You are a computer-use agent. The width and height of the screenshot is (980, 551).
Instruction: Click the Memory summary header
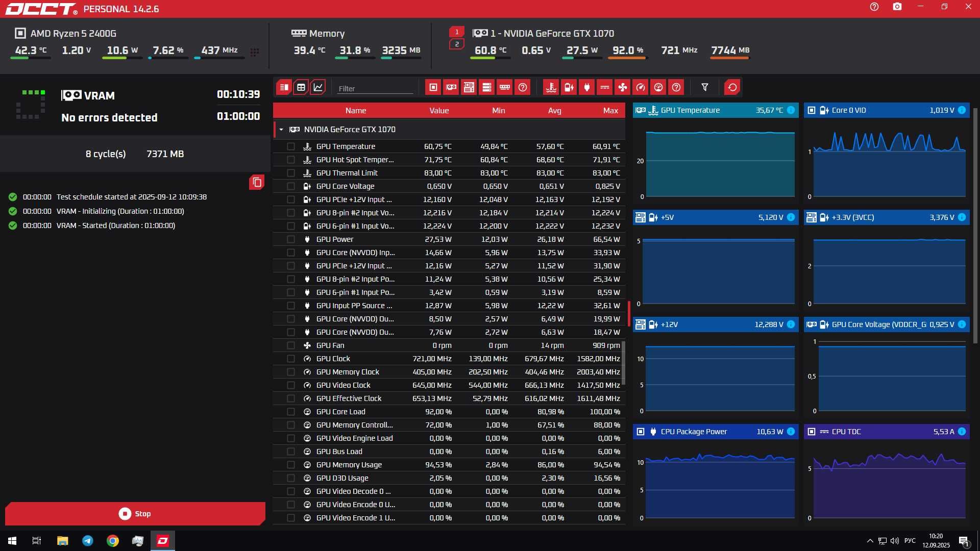click(x=318, y=34)
